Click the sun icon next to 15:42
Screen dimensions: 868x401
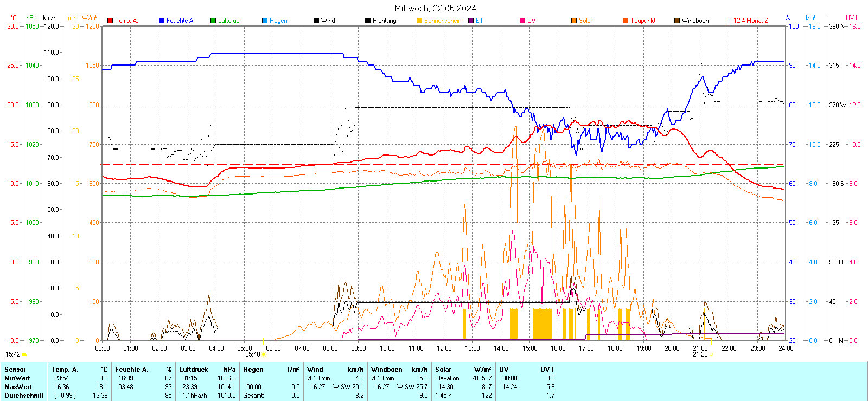[24, 354]
